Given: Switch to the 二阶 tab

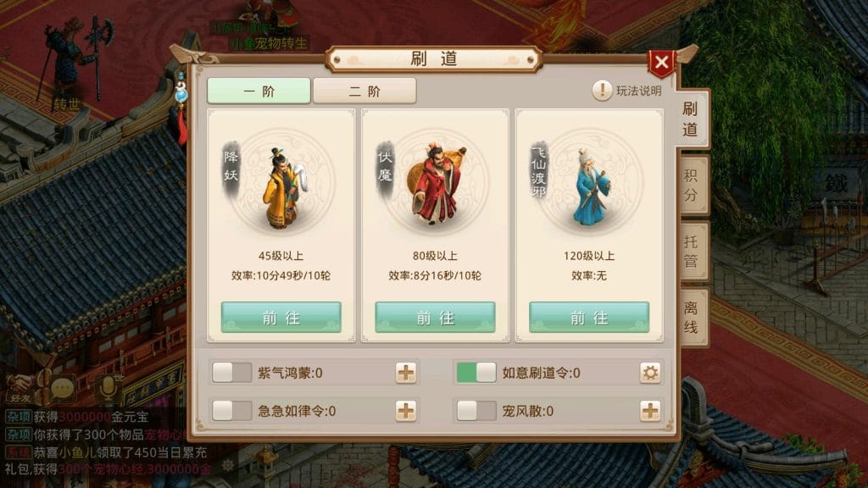Looking at the screenshot, I should coord(364,91).
